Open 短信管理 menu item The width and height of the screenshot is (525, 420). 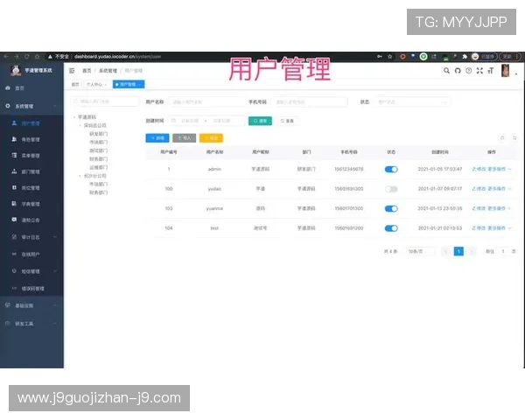[x=31, y=271]
